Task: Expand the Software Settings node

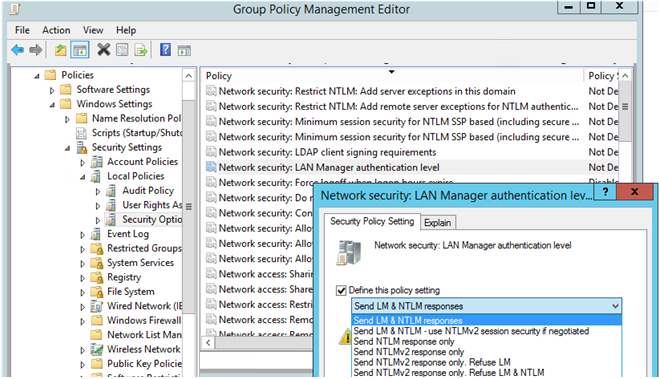Action: click(52, 90)
